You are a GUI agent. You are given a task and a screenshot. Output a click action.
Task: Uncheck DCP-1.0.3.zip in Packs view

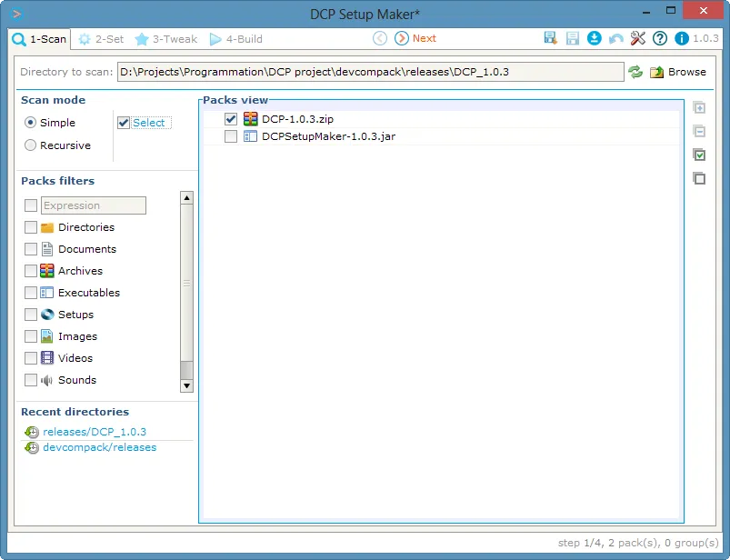[231, 118]
